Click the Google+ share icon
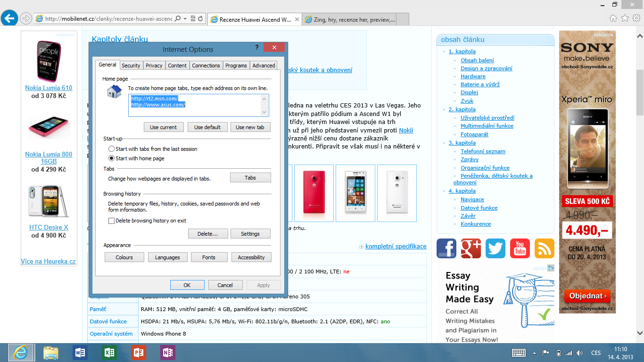The image size is (644, 362). pos(471,248)
